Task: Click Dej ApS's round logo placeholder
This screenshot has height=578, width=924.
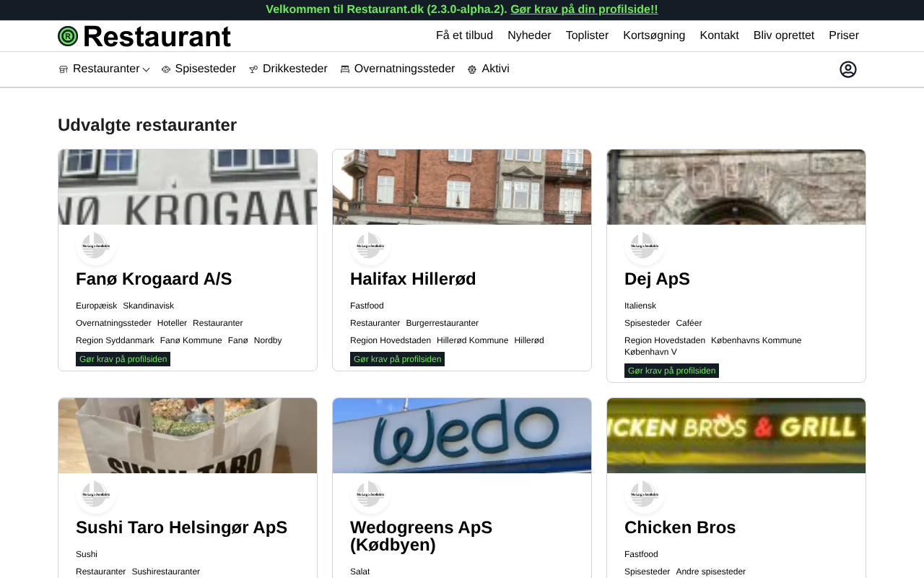Action: pyautogui.click(x=645, y=246)
